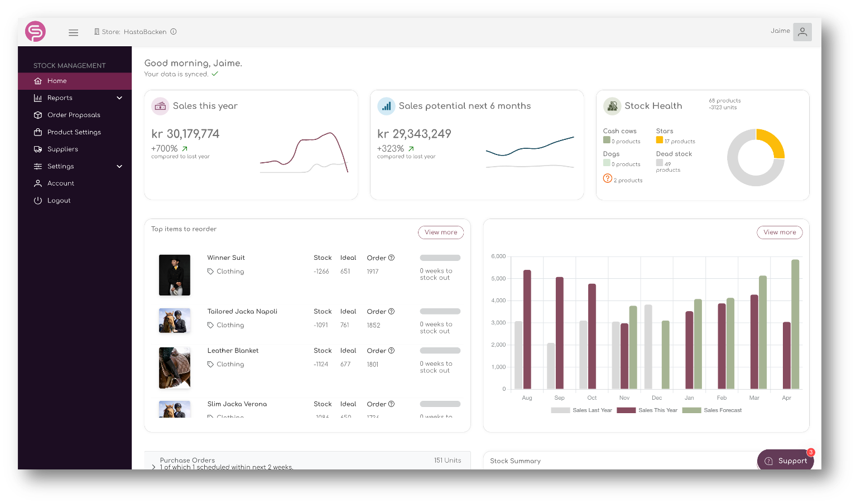The image size is (856, 504).
Task: Click the question mark beside 2 products
Action: 607,178
